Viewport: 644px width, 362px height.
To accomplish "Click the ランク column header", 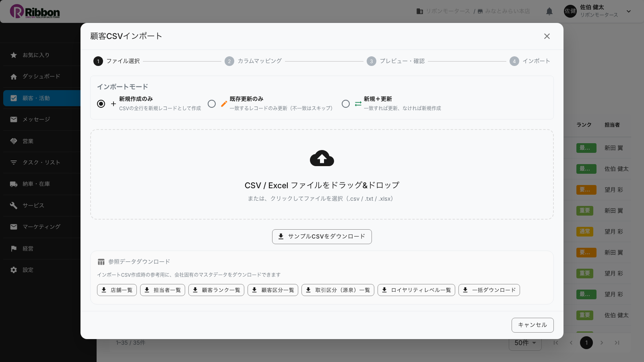I will [584, 125].
